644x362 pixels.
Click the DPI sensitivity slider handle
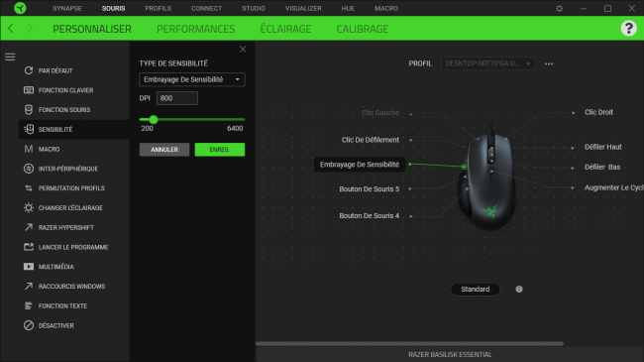coord(154,119)
